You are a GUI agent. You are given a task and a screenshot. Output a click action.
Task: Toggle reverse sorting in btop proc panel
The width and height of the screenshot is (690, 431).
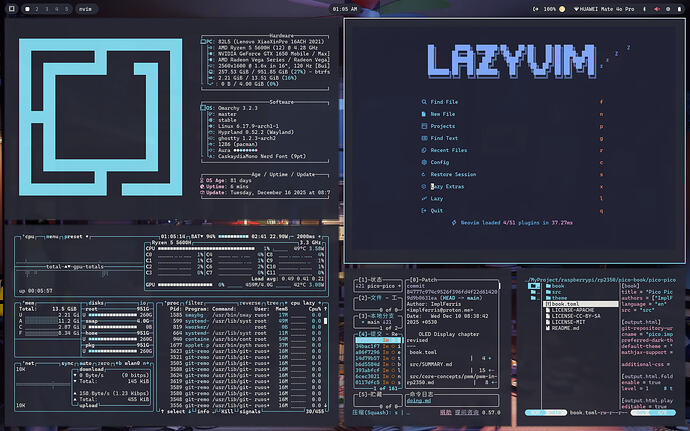(x=249, y=303)
